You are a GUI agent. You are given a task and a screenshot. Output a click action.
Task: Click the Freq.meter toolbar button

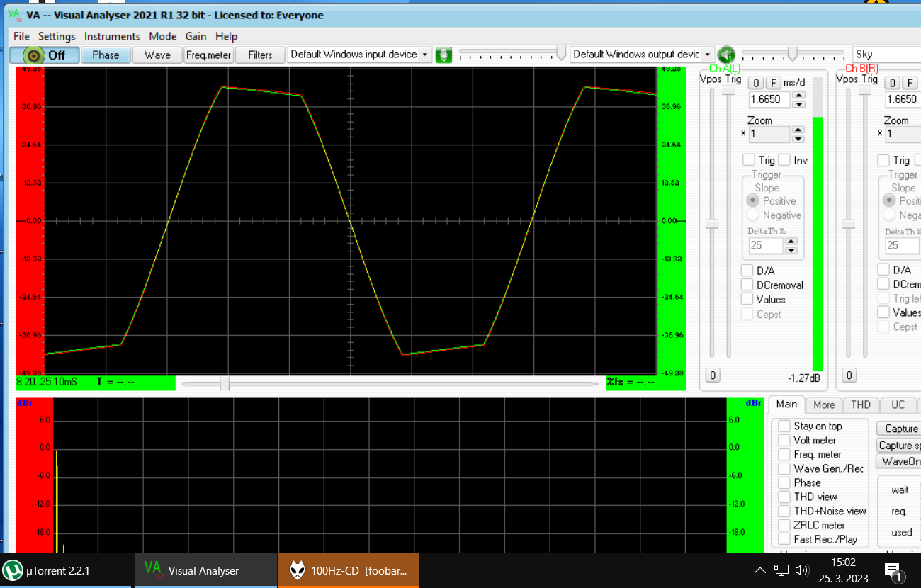coord(208,55)
